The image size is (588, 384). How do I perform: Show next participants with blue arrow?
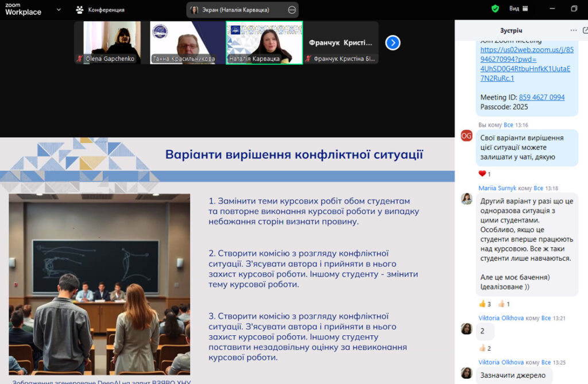click(393, 42)
